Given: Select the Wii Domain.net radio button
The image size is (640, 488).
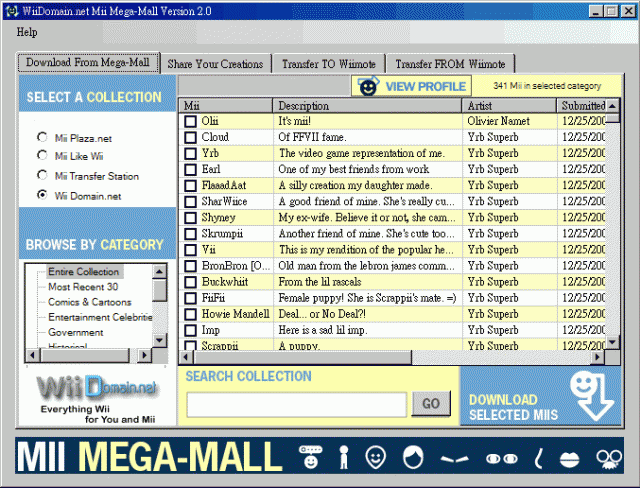Looking at the screenshot, I should pos(42,195).
